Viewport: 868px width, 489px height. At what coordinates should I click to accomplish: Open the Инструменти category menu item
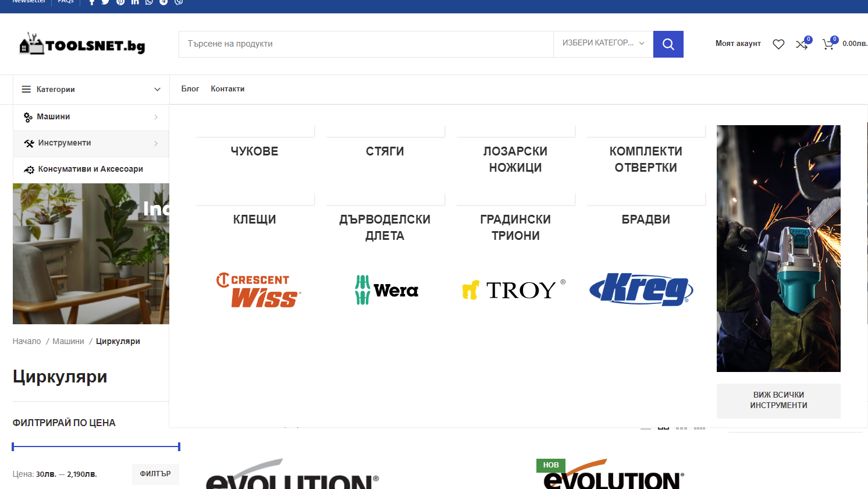click(x=91, y=143)
